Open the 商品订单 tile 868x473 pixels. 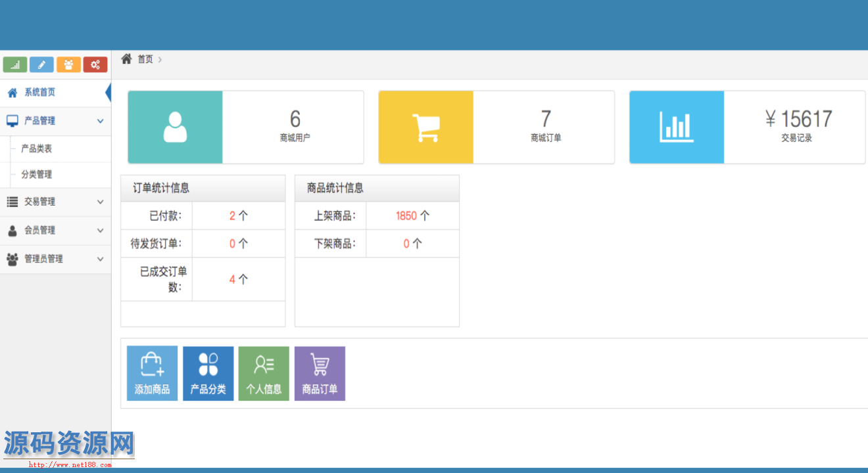pyautogui.click(x=320, y=373)
